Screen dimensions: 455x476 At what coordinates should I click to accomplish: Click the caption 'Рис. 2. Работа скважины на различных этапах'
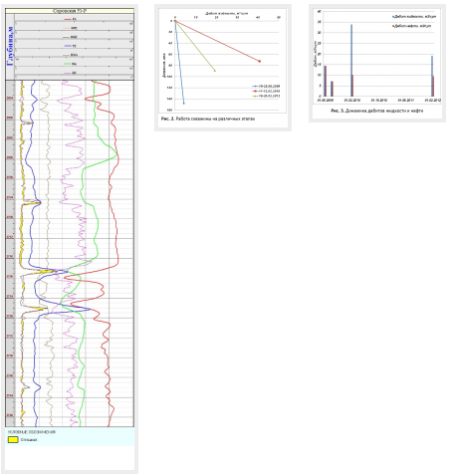(x=208, y=119)
